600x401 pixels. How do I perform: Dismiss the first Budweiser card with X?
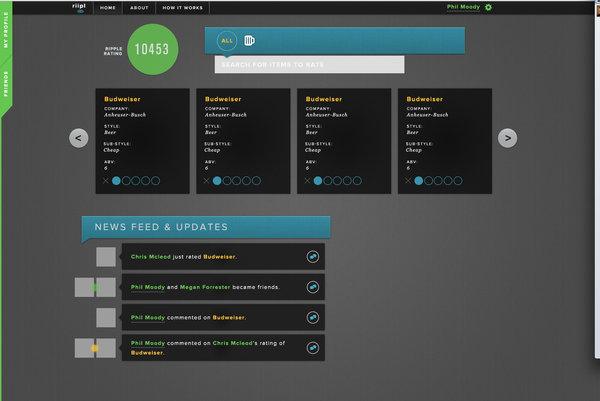pyautogui.click(x=106, y=181)
